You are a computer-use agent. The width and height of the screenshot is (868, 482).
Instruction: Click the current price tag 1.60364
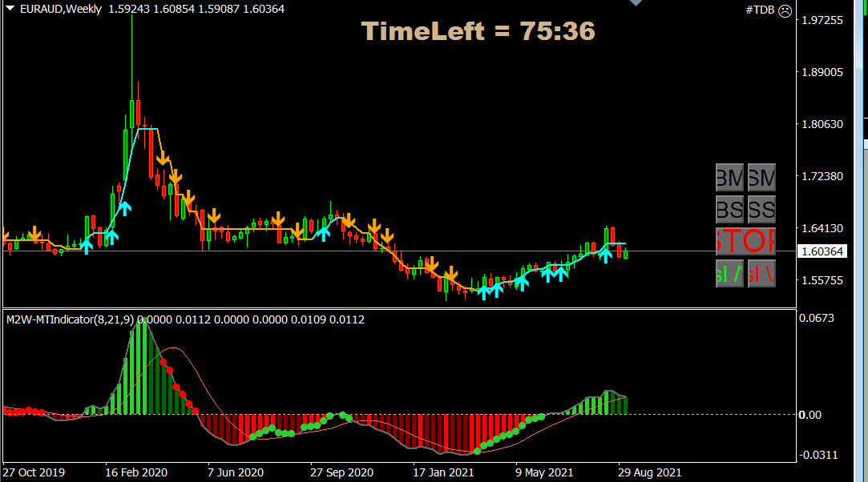coord(822,251)
